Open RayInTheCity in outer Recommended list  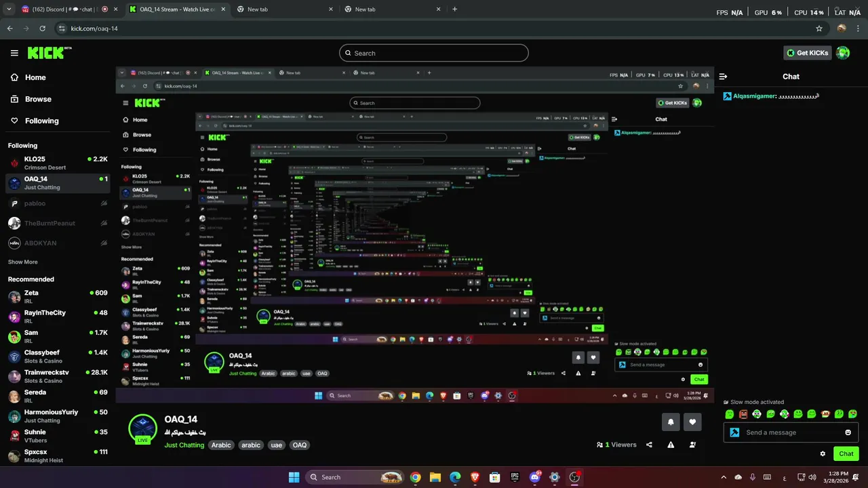coord(58,317)
